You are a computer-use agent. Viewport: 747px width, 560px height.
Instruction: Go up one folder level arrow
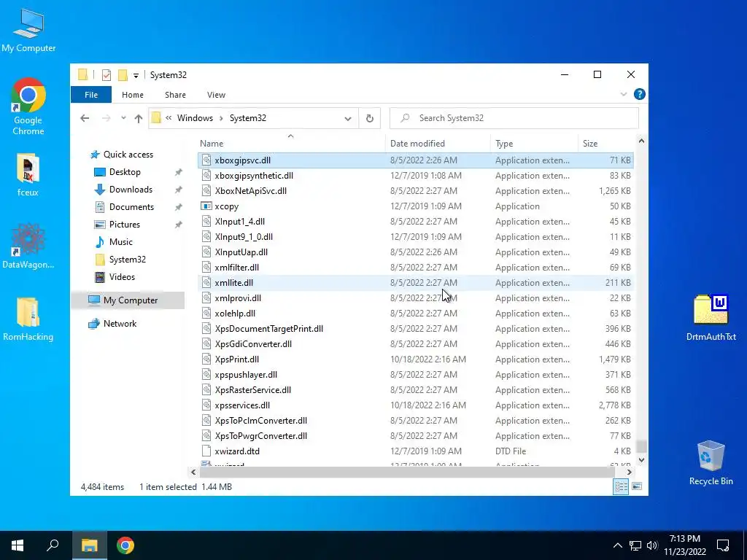138,118
